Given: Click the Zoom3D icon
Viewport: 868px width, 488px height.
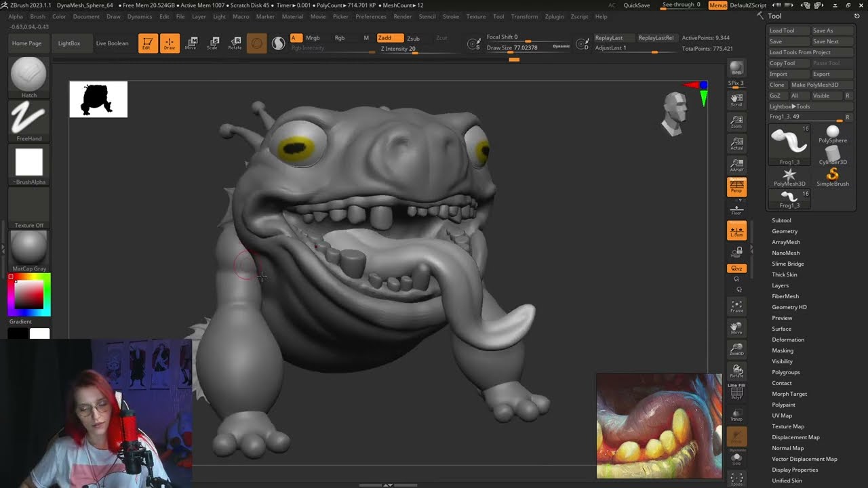Looking at the screenshot, I should [x=736, y=350].
